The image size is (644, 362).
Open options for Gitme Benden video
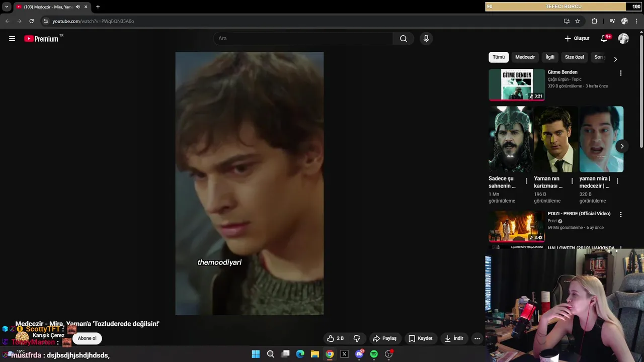click(620, 73)
